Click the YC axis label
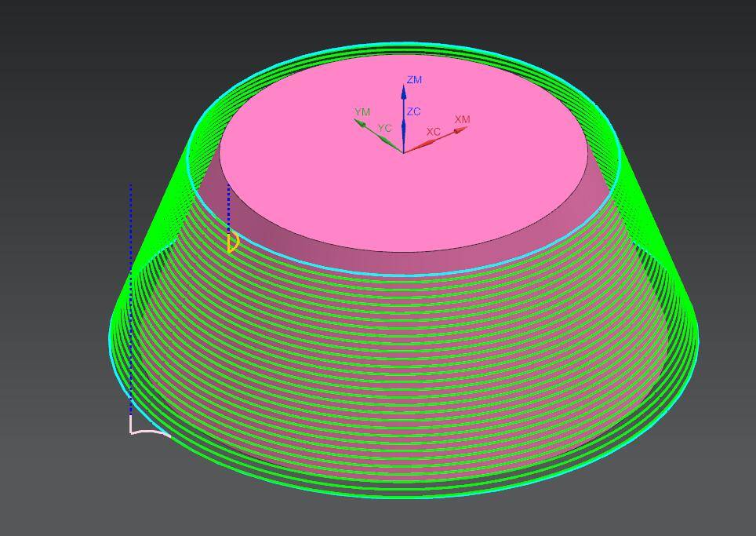Viewport: 756px width, 536px height. (x=383, y=128)
